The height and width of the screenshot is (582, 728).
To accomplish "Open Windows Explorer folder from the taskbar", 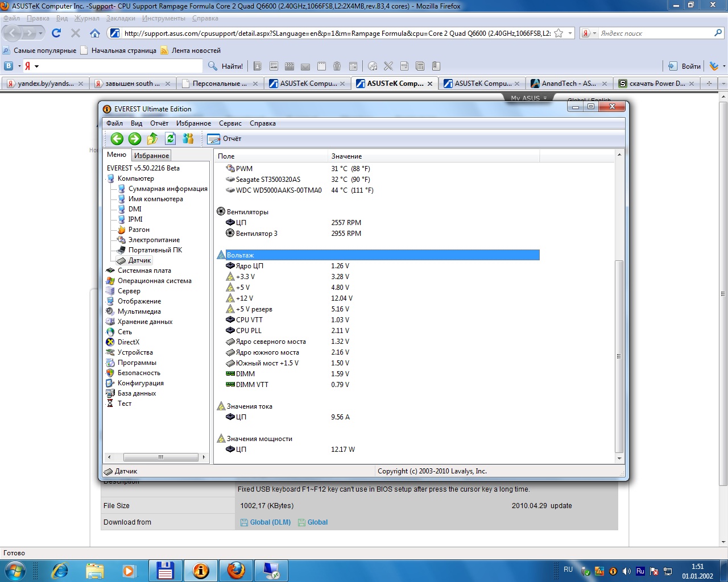I will 95,570.
